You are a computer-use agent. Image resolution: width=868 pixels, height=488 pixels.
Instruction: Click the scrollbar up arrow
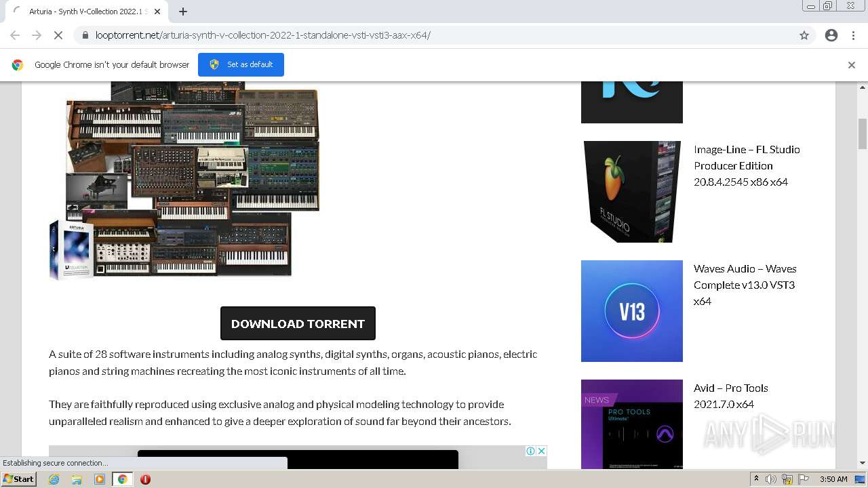(x=863, y=87)
